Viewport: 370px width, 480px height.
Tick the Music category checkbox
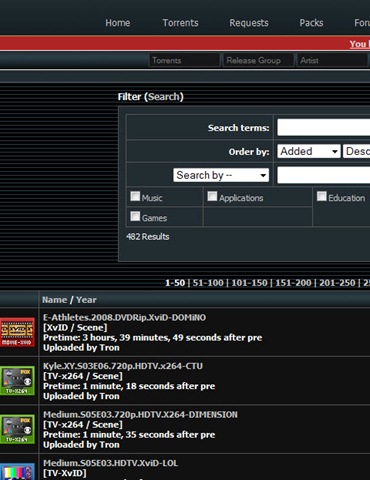(135, 196)
